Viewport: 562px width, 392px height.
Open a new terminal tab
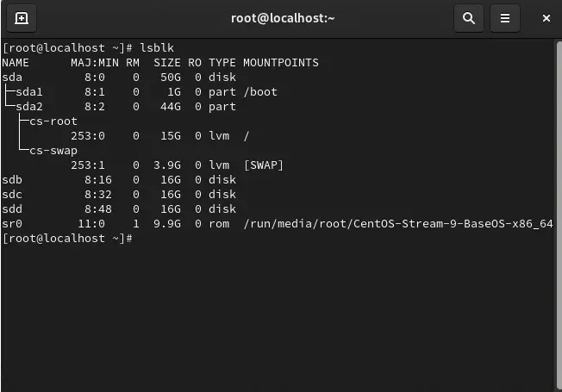(x=22, y=17)
